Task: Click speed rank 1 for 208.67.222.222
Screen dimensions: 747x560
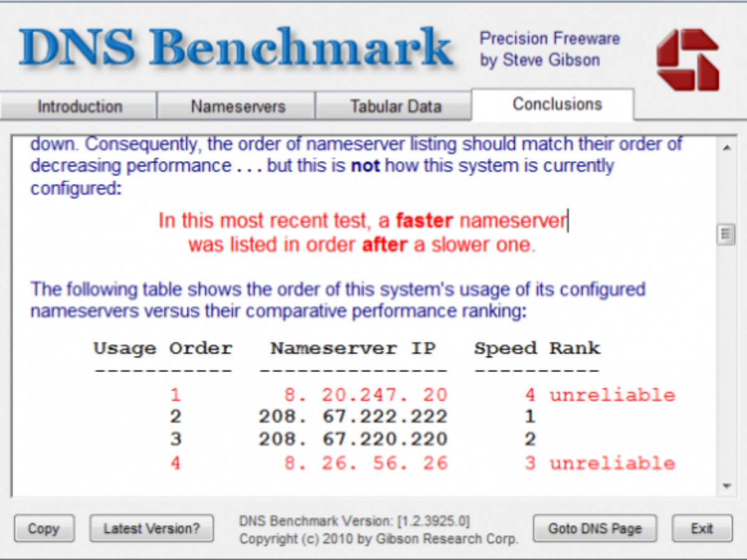Action: click(x=529, y=416)
